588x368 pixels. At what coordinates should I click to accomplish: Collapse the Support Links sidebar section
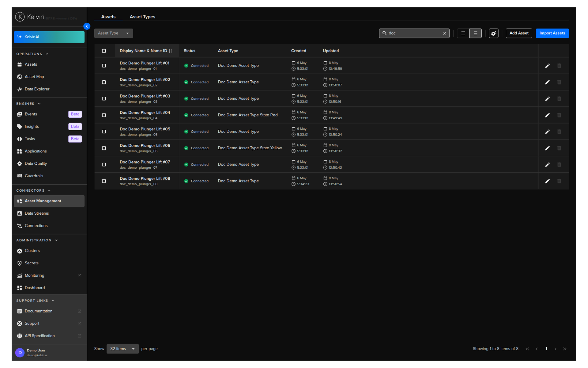tap(35, 301)
